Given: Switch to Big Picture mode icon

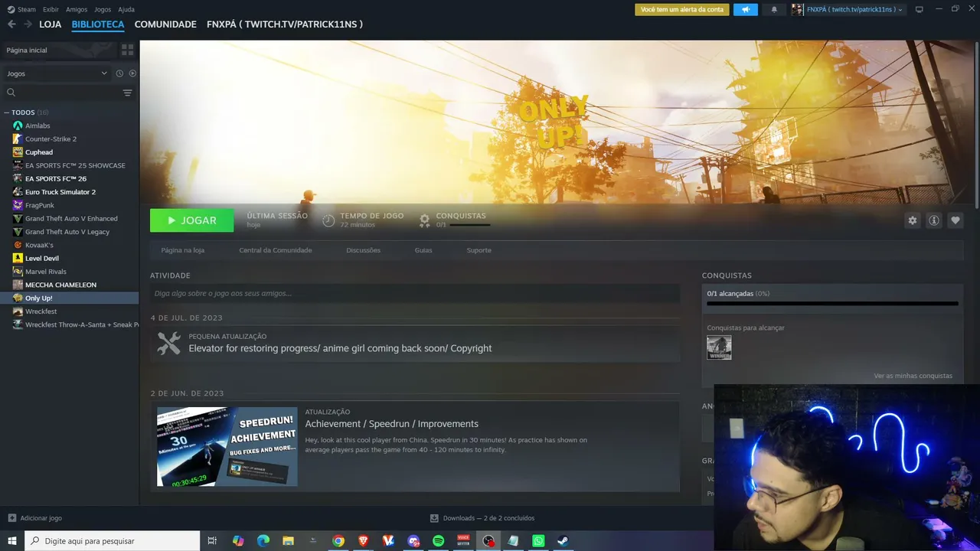Looking at the screenshot, I should 920,9.
